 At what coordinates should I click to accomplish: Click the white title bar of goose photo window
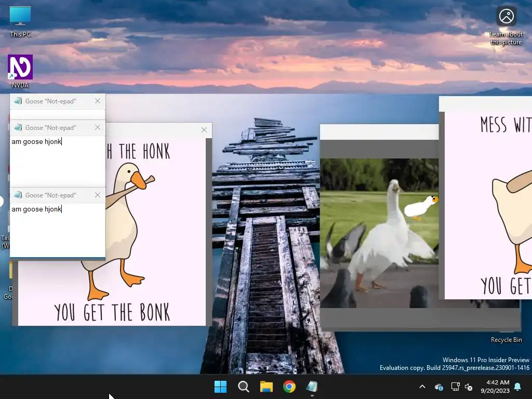[x=379, y=132]
